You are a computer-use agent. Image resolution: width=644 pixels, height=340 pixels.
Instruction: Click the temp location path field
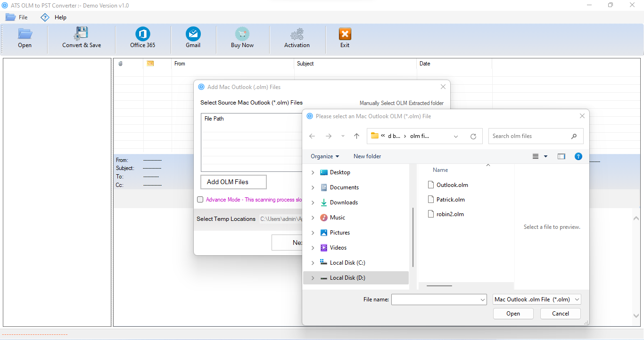[x=281, y=219]
